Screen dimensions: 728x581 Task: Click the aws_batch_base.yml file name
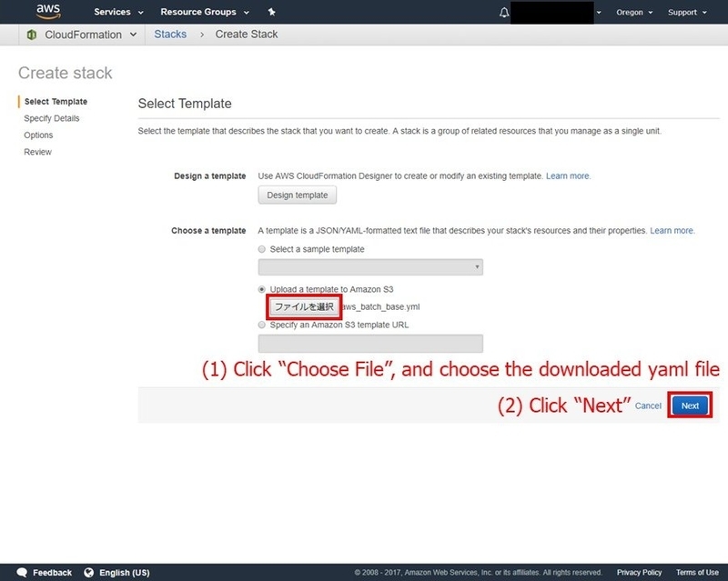[381, 306]
